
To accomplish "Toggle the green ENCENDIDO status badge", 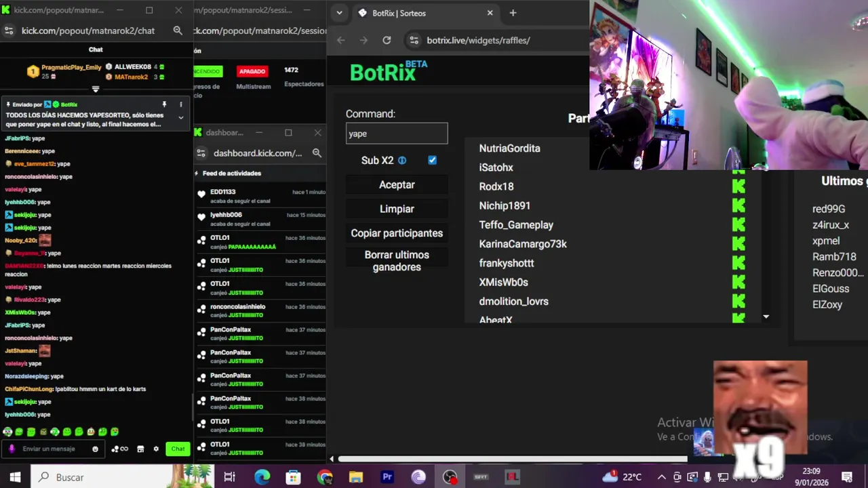I will tap(207, 71).
